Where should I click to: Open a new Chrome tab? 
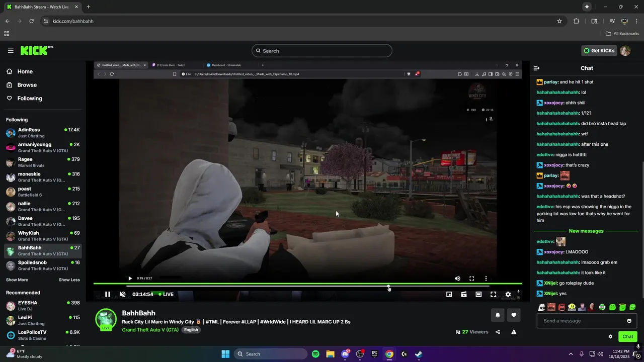click(x=89, y=7)
